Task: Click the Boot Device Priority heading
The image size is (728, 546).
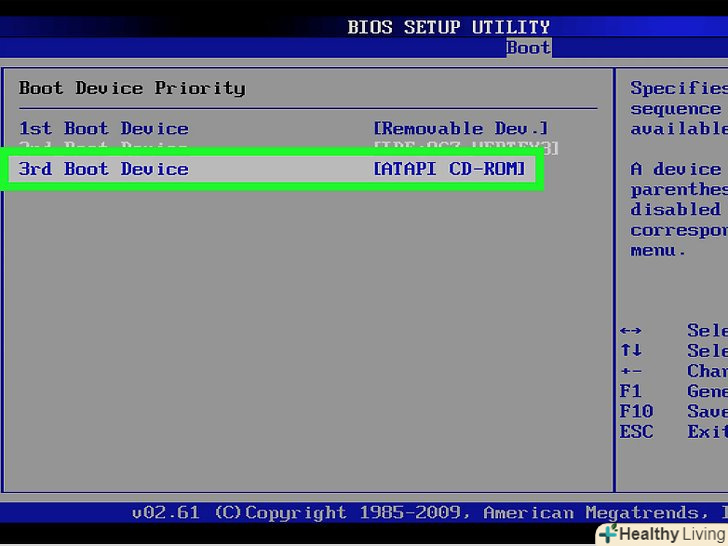Action: [132, 88]
